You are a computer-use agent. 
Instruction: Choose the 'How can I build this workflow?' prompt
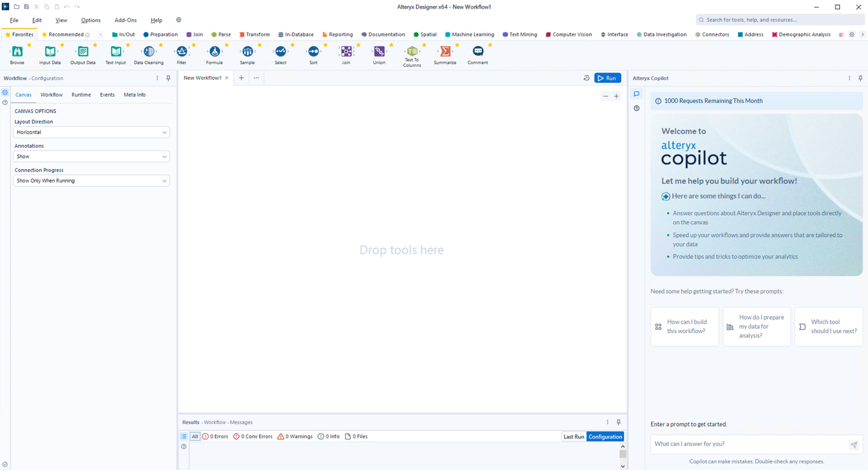pyautogui.click(x=684, y=327)
